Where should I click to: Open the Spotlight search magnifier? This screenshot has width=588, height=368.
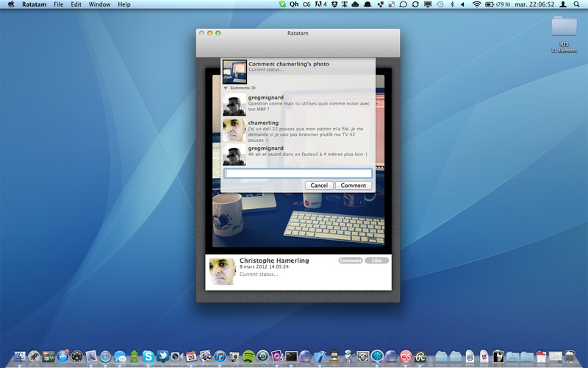coord(576,4)
